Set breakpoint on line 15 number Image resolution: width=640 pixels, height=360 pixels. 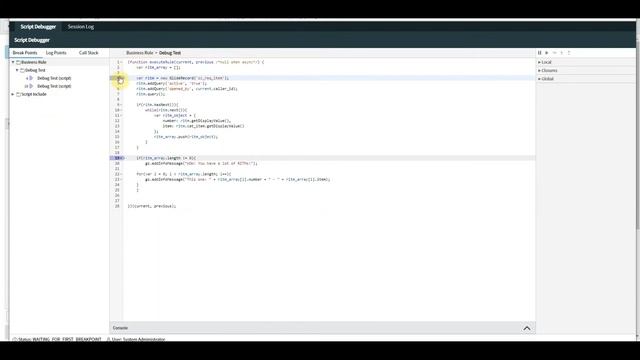(x=117, y=137)
